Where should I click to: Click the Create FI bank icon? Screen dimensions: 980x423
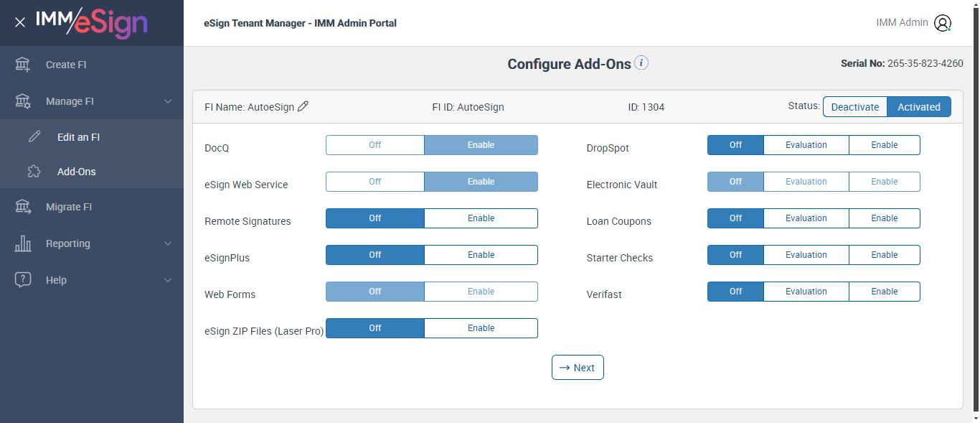coord(23,65)
